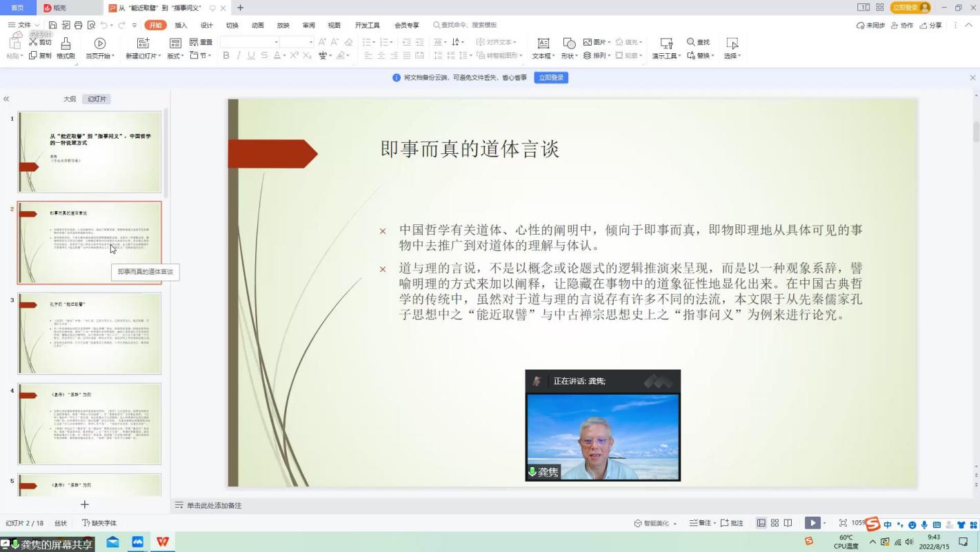Click the Save icon in quick access bar

(x=52, y=26)
